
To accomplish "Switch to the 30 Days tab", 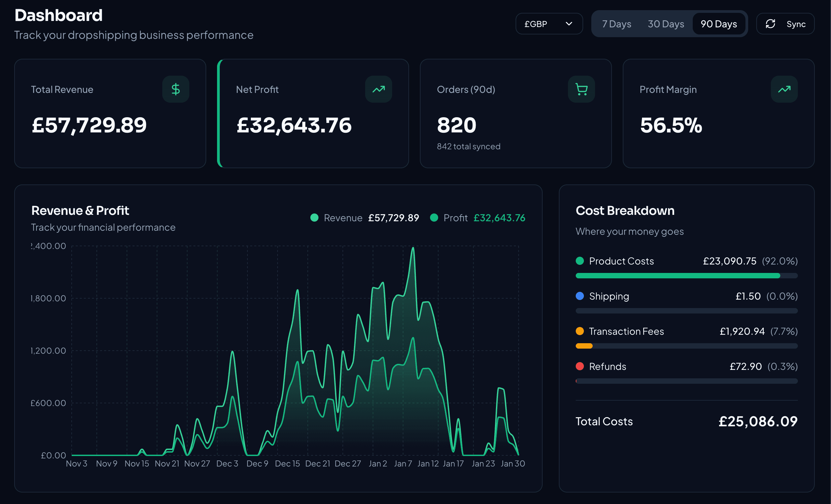I will (666, 24).
